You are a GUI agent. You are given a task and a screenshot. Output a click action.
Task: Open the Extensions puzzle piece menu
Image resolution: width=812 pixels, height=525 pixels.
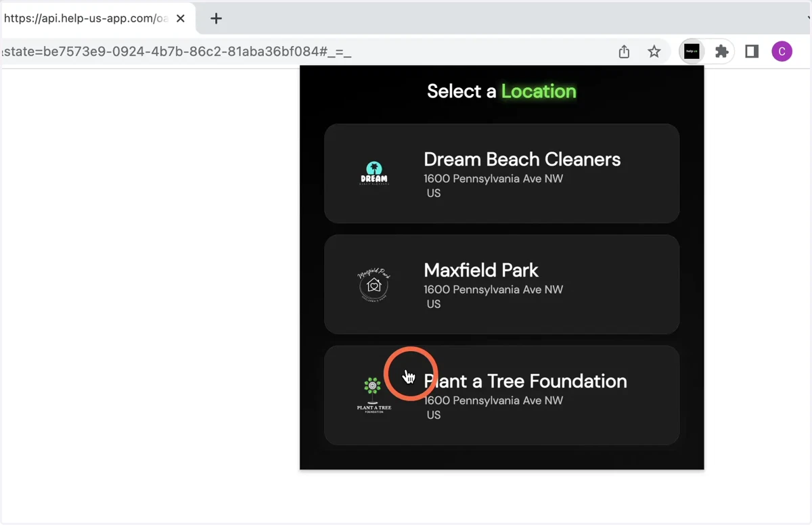(721, 51)
